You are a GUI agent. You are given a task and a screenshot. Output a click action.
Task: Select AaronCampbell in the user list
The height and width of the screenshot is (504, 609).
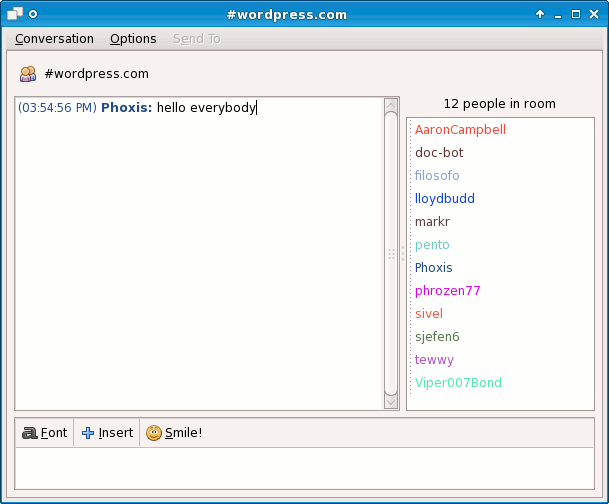tap(460, 130)
